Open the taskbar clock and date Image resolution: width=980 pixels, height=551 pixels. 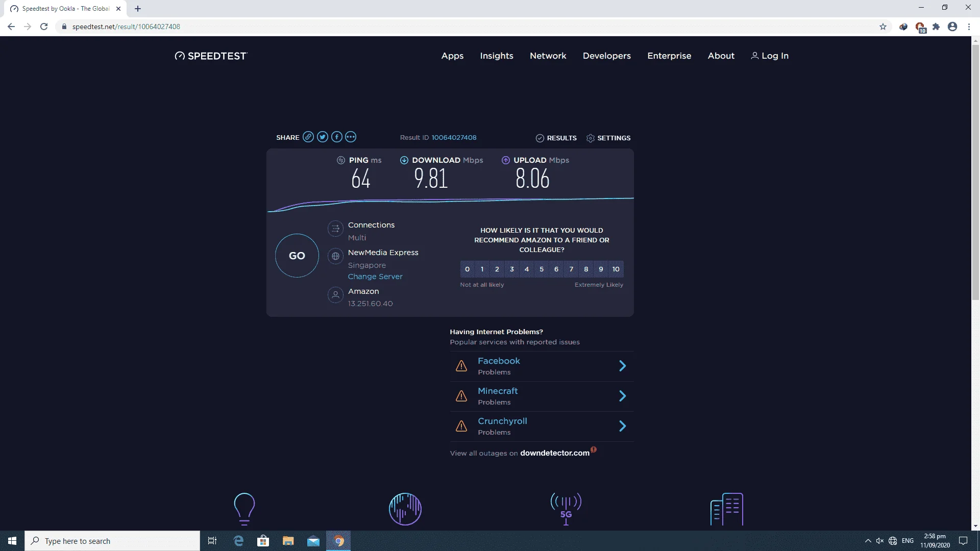coord(935,541)
